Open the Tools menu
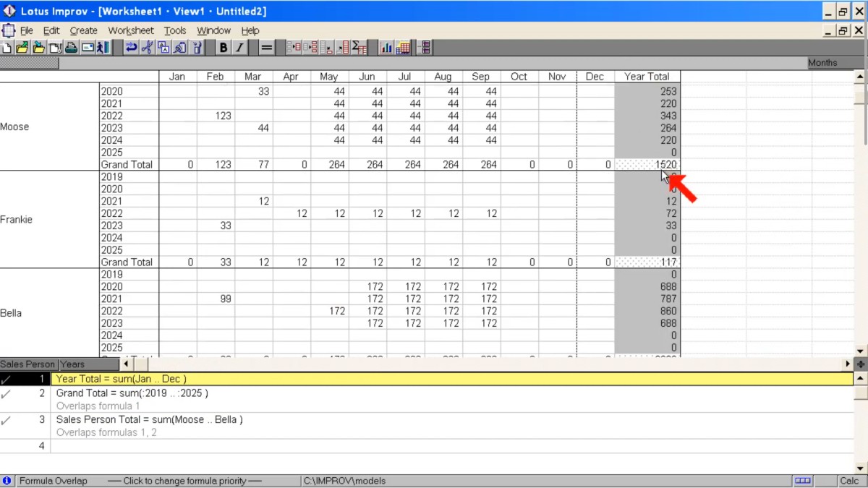This screenshot has height=488, width=868. 175,30
